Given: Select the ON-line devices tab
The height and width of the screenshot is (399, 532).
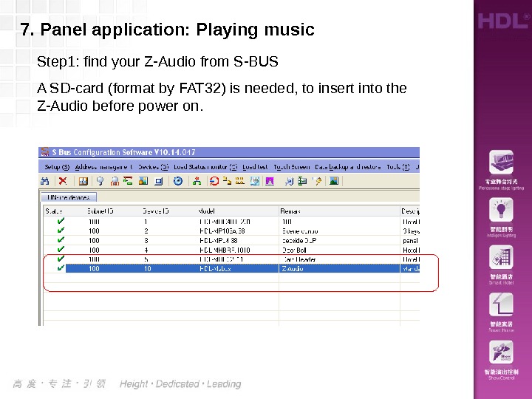Looking at the screenshot, I should pyautogui.click(x=69, y=197).
